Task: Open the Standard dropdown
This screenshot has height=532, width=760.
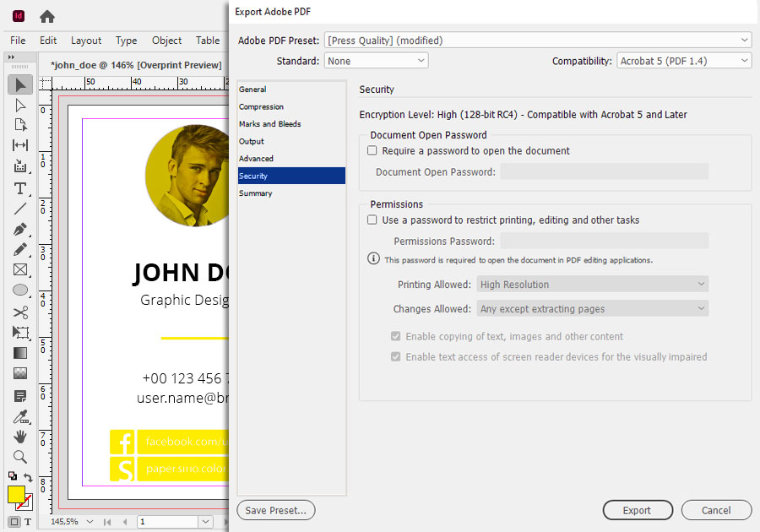Action: pos(376,61)
